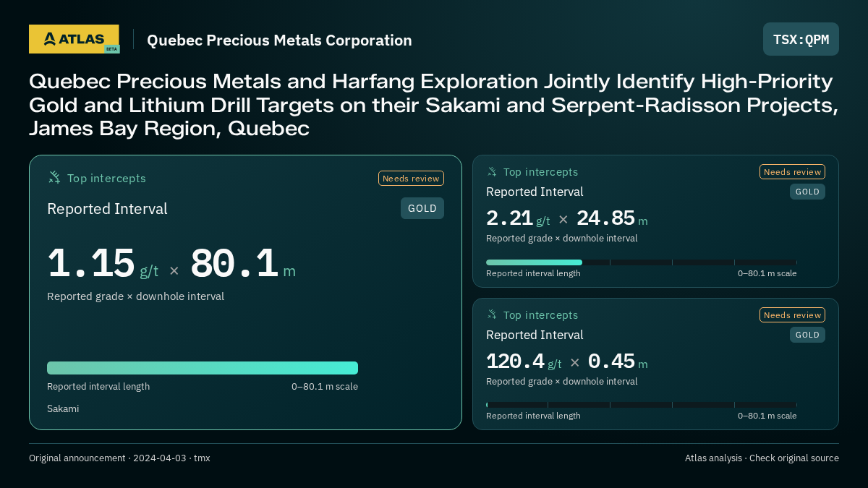Image resolution: width=868 pixels, height=488 pixels.
Task: Click the announcement headline text
Action: [434, 105]
